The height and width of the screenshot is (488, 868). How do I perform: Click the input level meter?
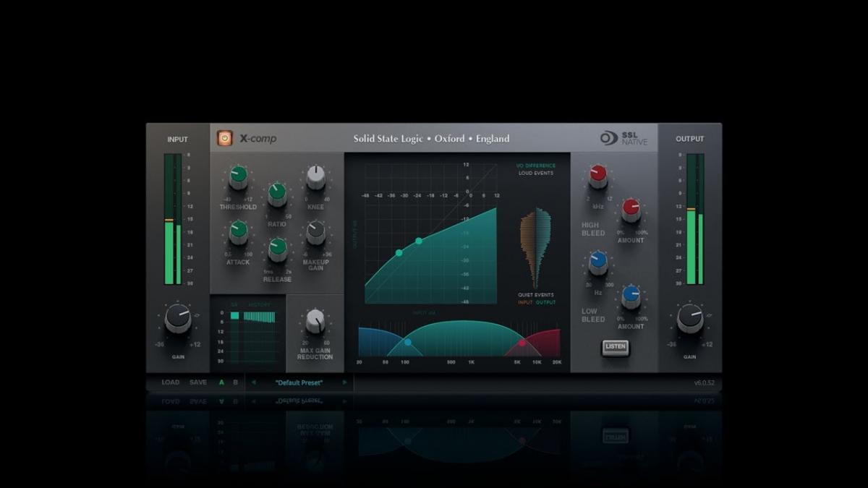(174, 219)
